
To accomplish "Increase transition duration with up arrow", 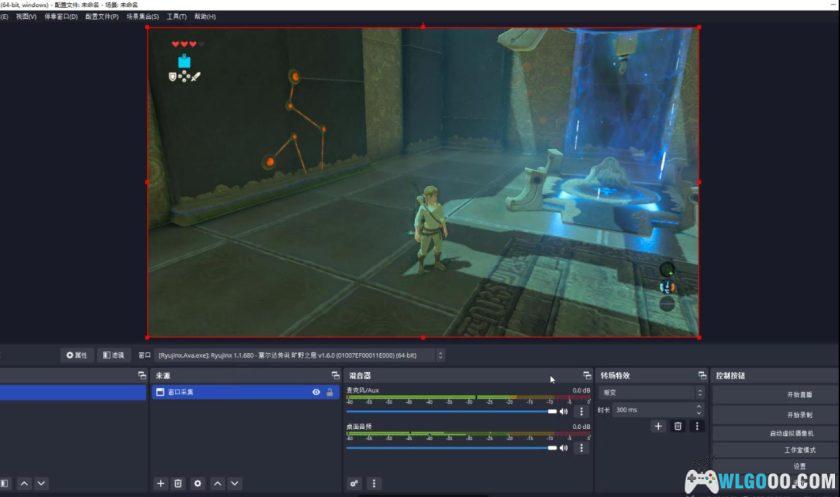I will 699,406.
